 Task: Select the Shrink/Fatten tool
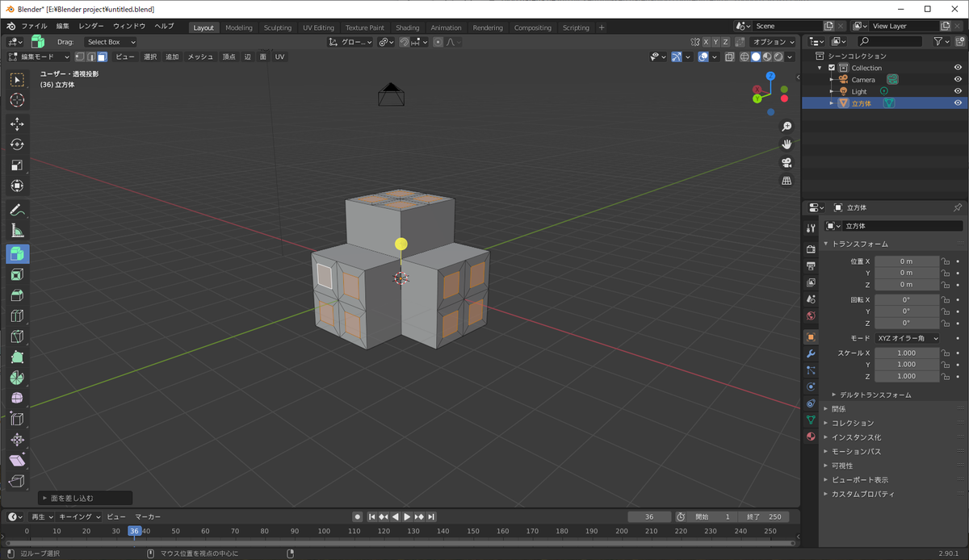click(17, 440)
